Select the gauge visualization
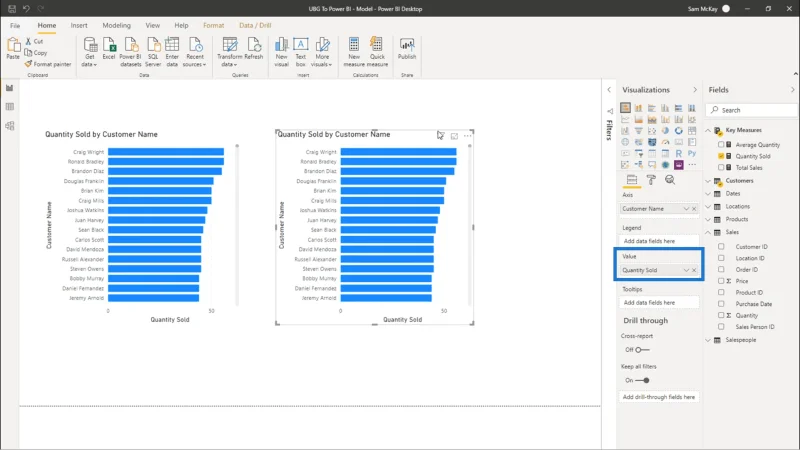The image size is (800, 450). [x=665, y=142]
